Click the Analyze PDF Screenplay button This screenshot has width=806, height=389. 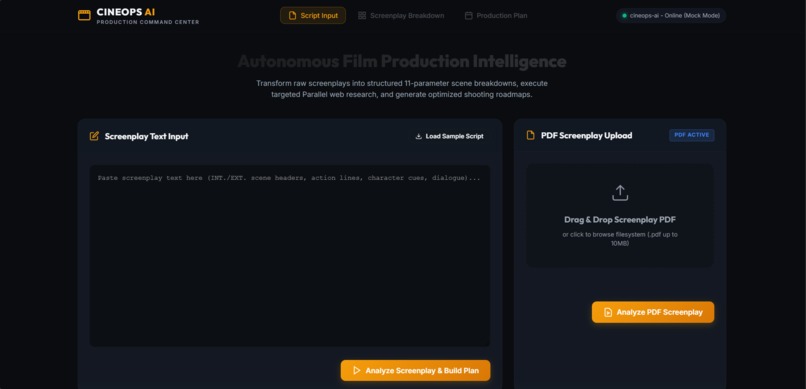tap(653, 312)
